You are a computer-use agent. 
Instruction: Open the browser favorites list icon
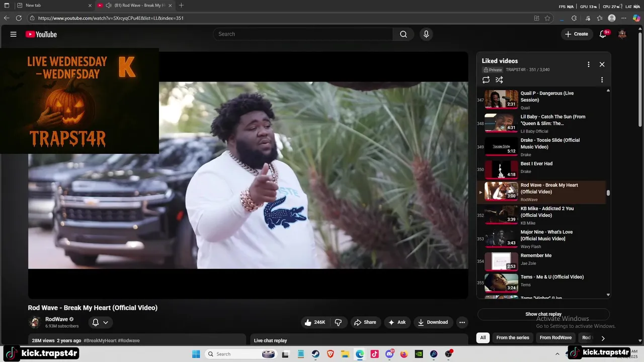click(x=600, y=18)
